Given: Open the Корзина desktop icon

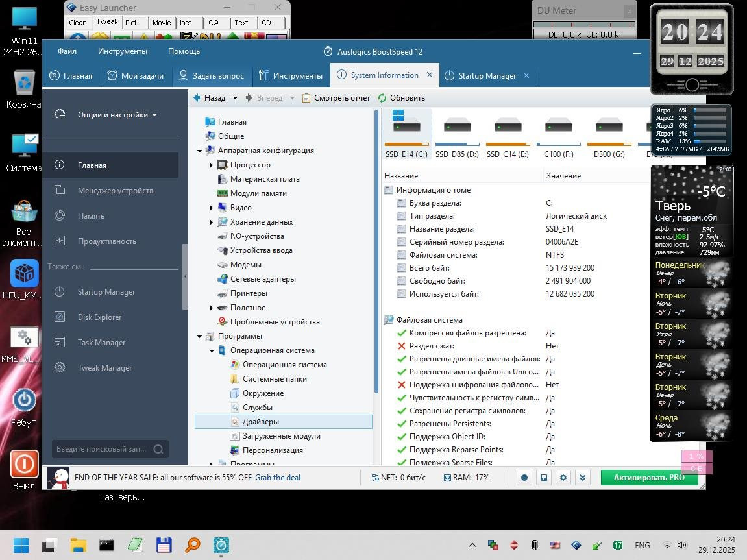Looking at the screenshot, I should pos(23,89).
